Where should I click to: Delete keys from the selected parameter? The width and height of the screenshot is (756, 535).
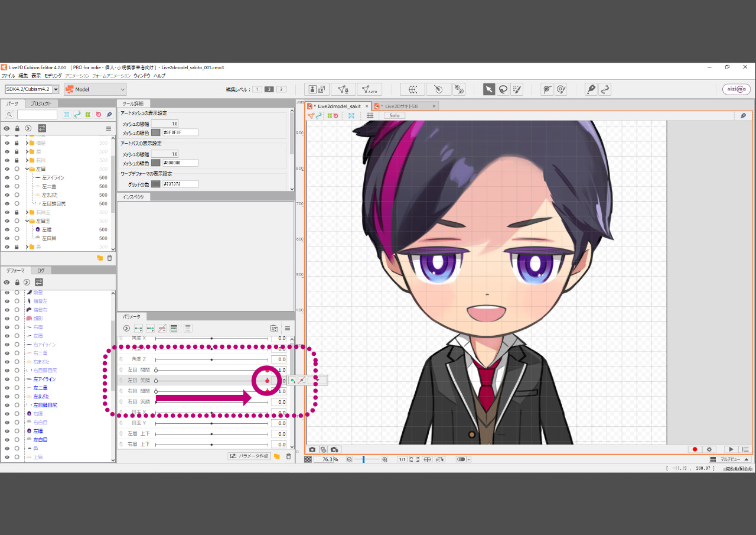pyautogui.click(x=162, y=328)
